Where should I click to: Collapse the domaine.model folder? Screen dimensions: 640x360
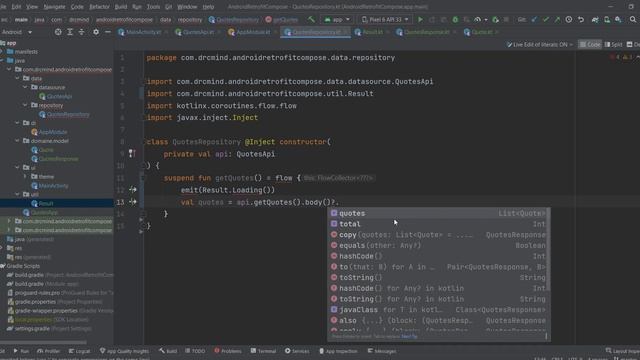pyautogui.click(x=18, y=141)
